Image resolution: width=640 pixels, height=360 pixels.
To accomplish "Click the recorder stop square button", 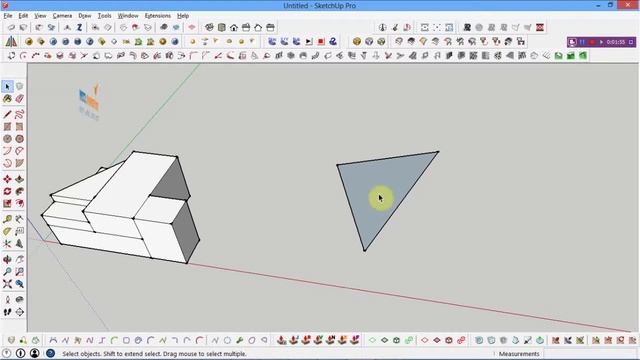I will point(631,42).
